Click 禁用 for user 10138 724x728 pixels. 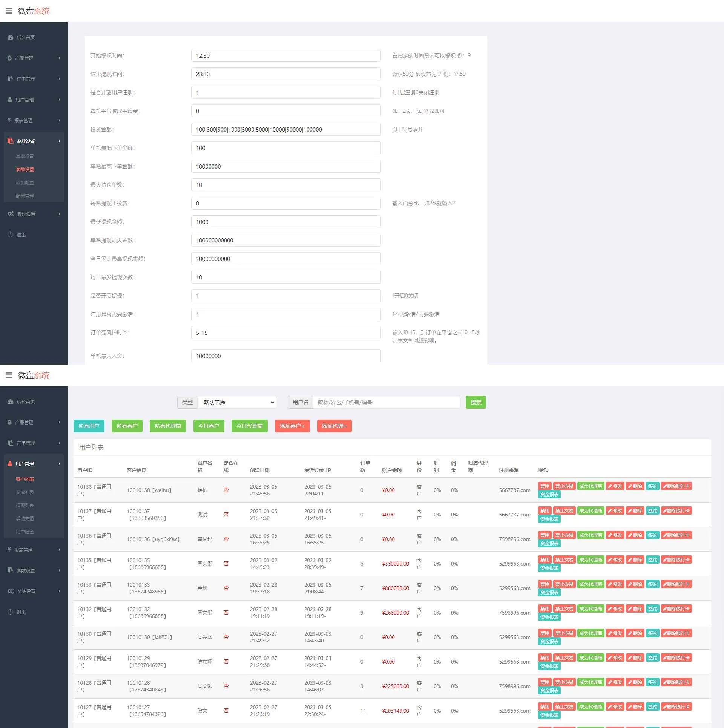pos(545,486)
